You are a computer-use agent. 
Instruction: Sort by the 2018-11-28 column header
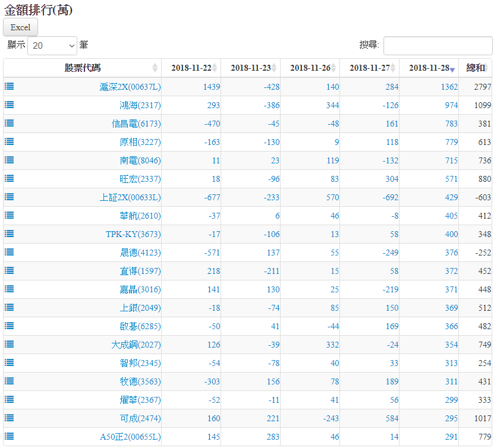(x=429, y=68)
